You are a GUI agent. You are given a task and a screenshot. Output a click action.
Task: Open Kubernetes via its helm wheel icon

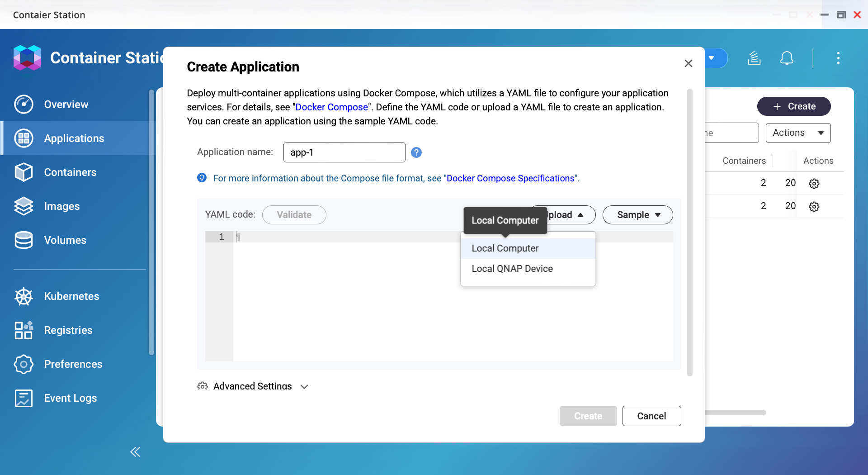point(24,297)
